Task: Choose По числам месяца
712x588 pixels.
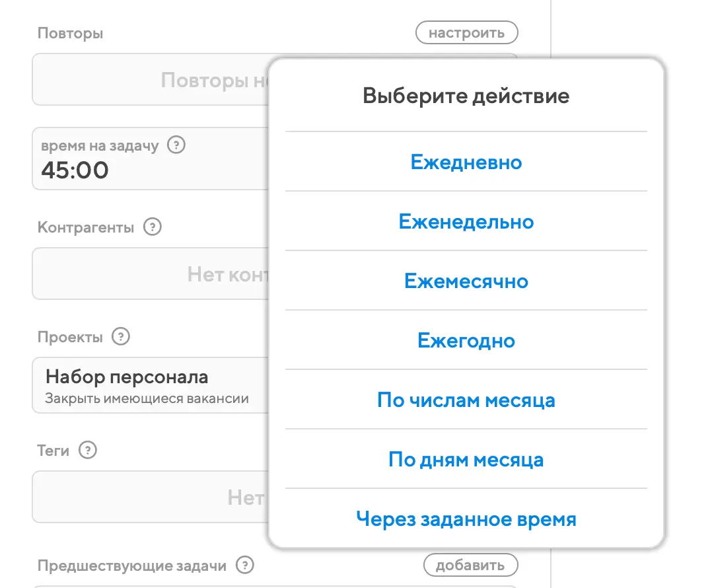Action: [466, 400]
